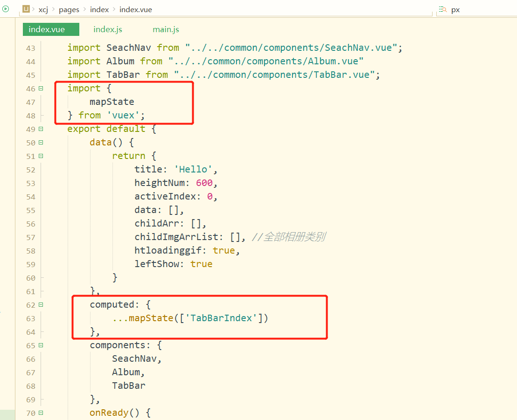Click the computed keyword on line 62
The image size is (517, 420).
click(x=112, y=304)
